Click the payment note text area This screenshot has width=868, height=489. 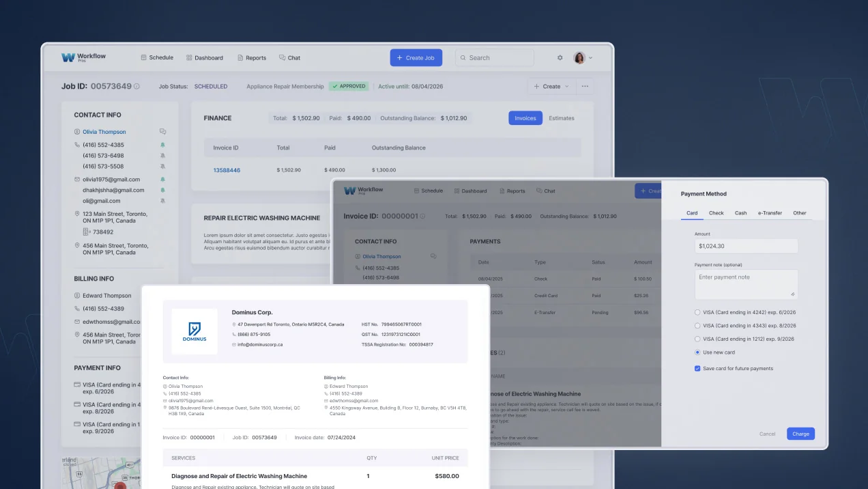(x=747, y=284)
